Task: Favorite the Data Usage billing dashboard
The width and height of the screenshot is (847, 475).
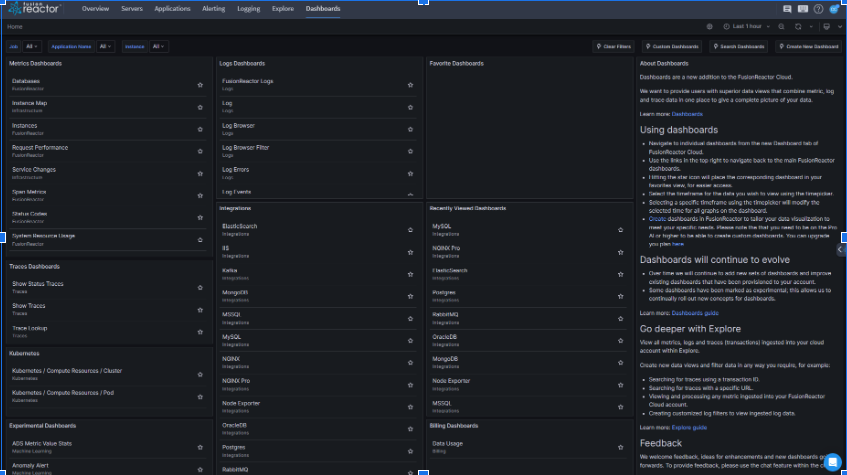Action: [x=620, y=447]
